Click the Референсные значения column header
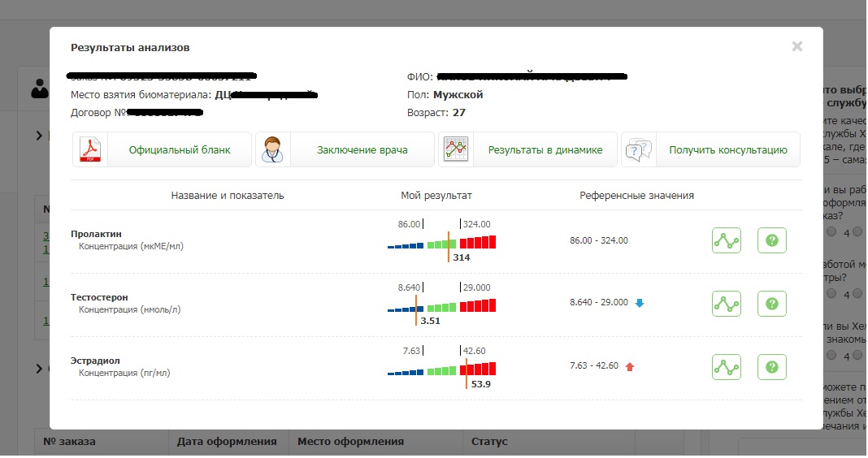Viewport: 868px width, 458px height. [636, 196]
